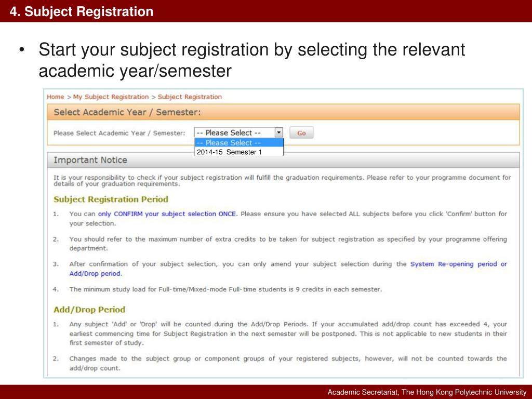
Task: Click the Select Academic Year / Semester header
Action: [283, 112]
